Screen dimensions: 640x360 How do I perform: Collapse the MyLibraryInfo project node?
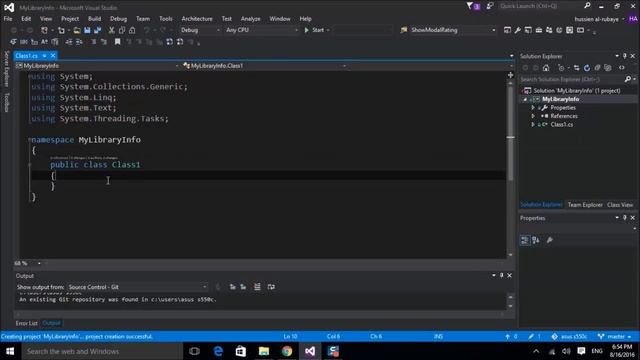tap(525, 99)
